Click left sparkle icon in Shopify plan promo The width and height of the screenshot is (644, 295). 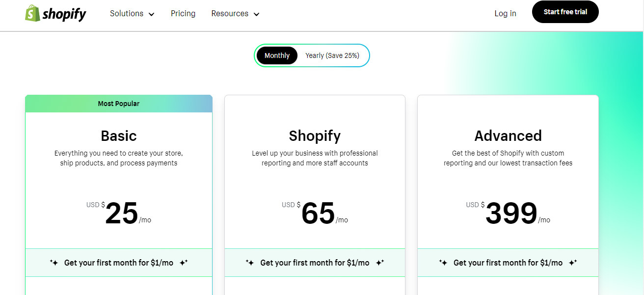[250, 263]
